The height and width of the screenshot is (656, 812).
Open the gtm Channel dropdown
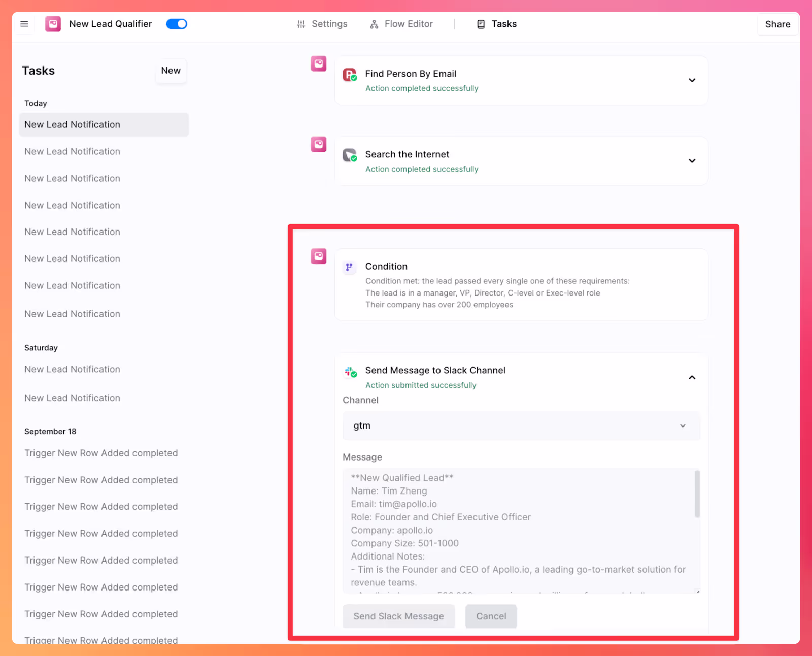pos(521,425)
